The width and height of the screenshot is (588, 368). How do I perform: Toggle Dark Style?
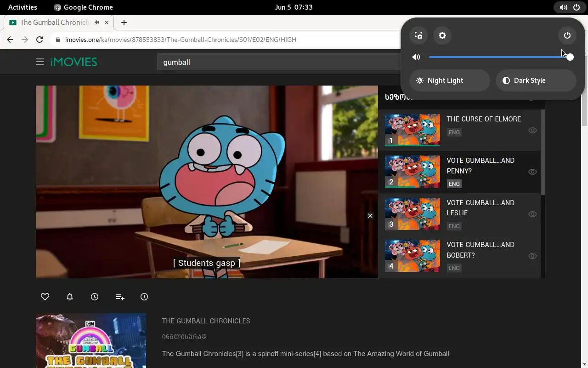536,80
